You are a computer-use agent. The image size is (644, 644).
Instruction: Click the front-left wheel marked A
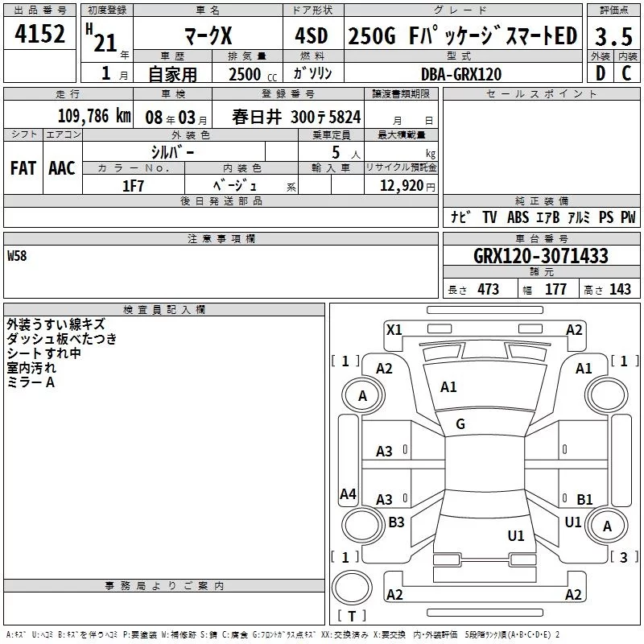click(363, 395)
